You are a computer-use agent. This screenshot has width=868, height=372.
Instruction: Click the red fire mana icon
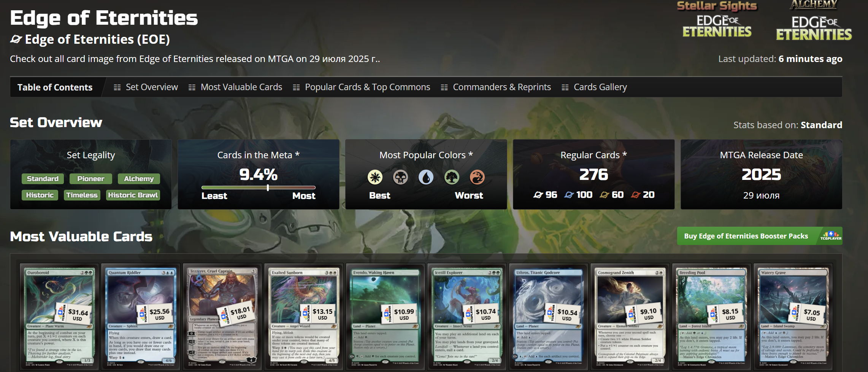(x=477, y=177)
